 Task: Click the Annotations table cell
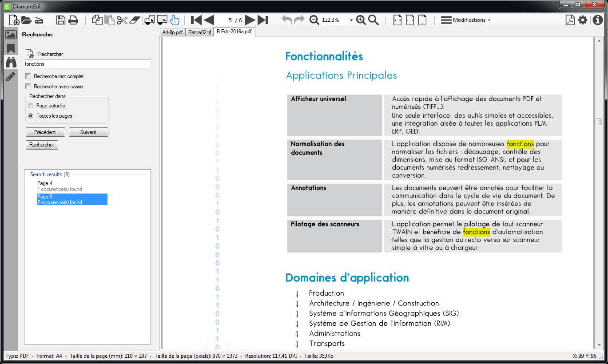click(334, 200)
